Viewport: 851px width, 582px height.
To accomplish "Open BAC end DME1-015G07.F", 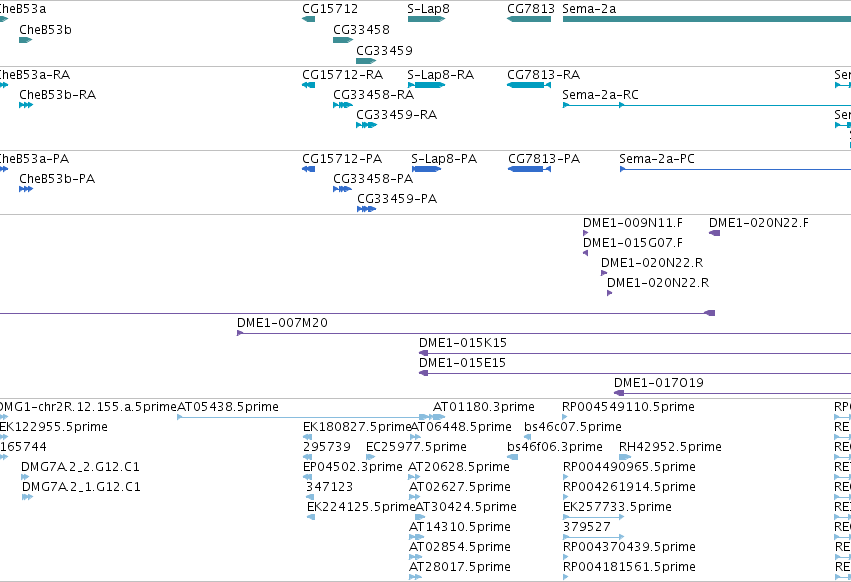I will (633, 243).
